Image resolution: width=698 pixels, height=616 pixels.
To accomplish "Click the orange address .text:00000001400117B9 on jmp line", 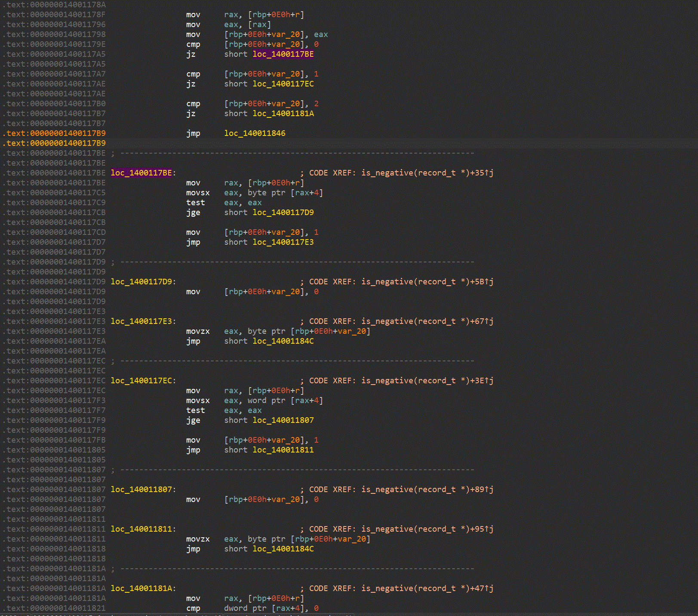I will pos(54,133).
